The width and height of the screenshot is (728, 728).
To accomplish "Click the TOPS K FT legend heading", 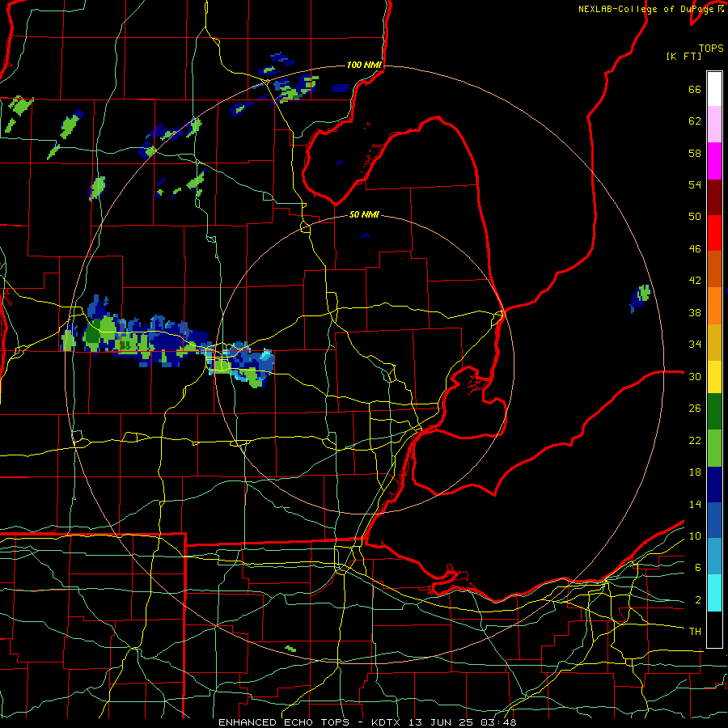I will coord(695,52).
